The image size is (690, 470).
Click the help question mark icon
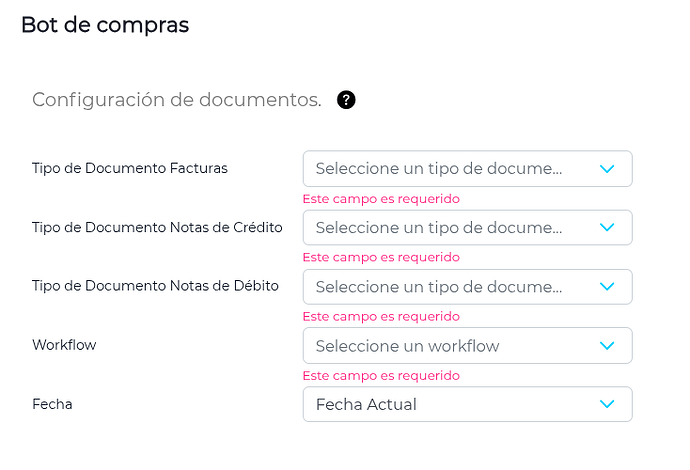[x=347, y=100]
